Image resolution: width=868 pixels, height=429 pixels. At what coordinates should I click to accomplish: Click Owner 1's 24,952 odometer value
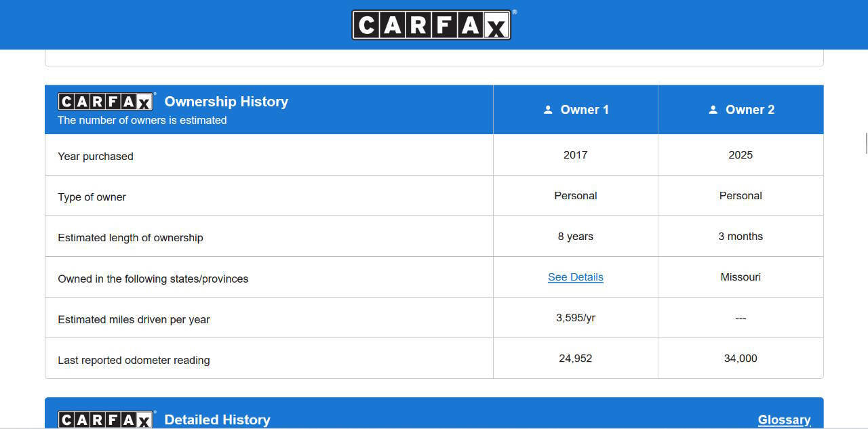coord(575,359)
